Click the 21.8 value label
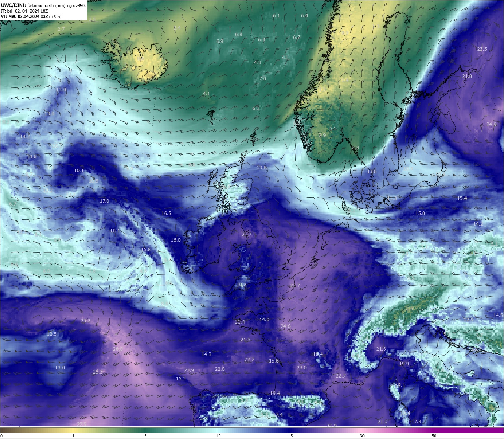The height and width of the screenshot is (439, 504). [467, 76]
